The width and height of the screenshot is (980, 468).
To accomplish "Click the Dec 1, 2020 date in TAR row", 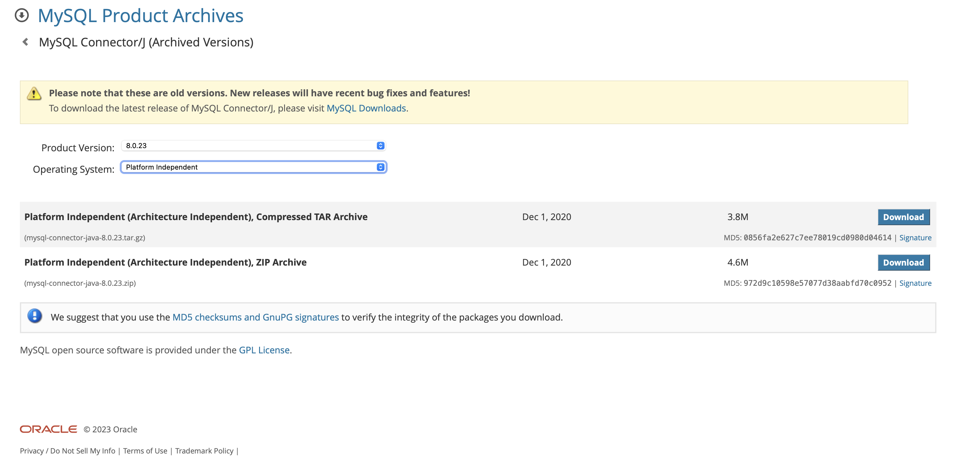I will coord(547,217).
